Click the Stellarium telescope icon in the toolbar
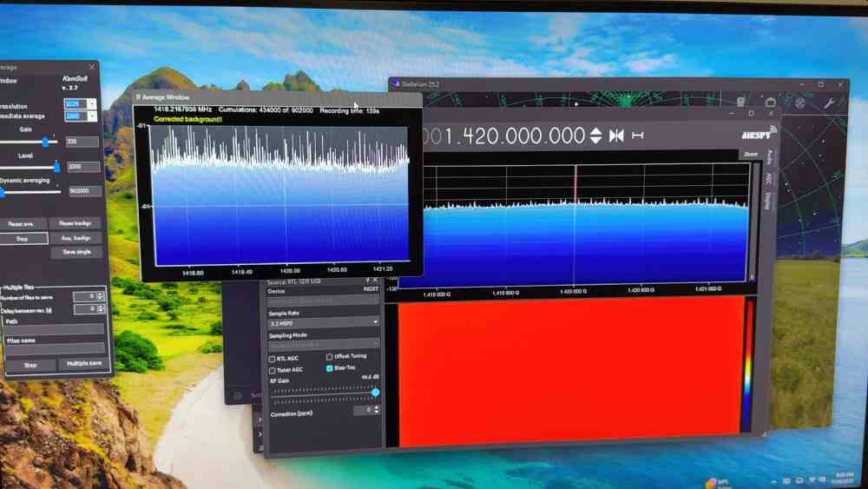 (740, 102)
